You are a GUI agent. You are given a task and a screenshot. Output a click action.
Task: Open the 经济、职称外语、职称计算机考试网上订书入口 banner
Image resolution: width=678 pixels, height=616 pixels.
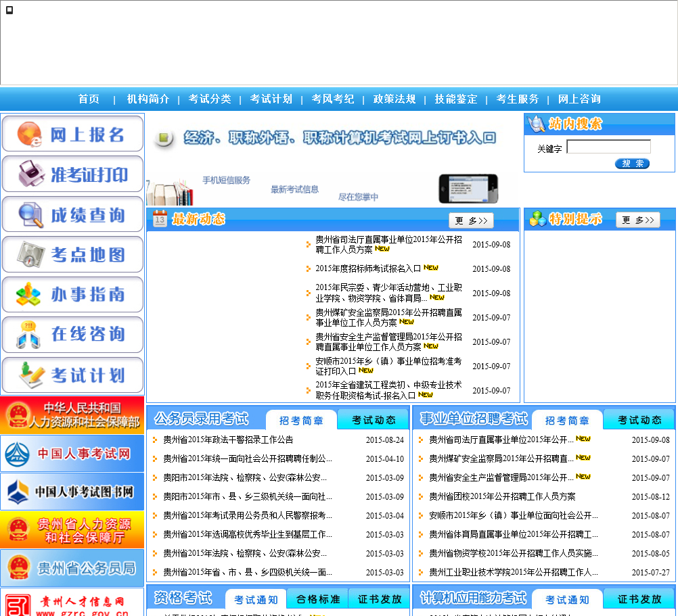[340, 138]
